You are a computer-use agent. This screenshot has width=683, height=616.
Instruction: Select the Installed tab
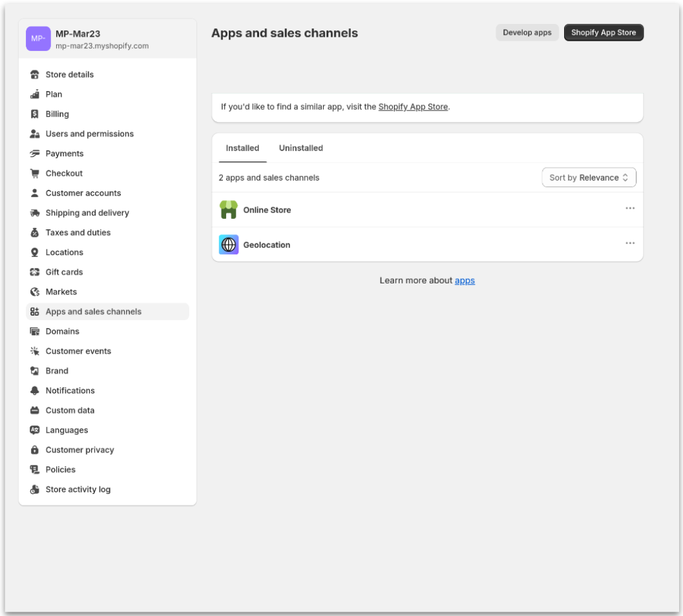242,148
